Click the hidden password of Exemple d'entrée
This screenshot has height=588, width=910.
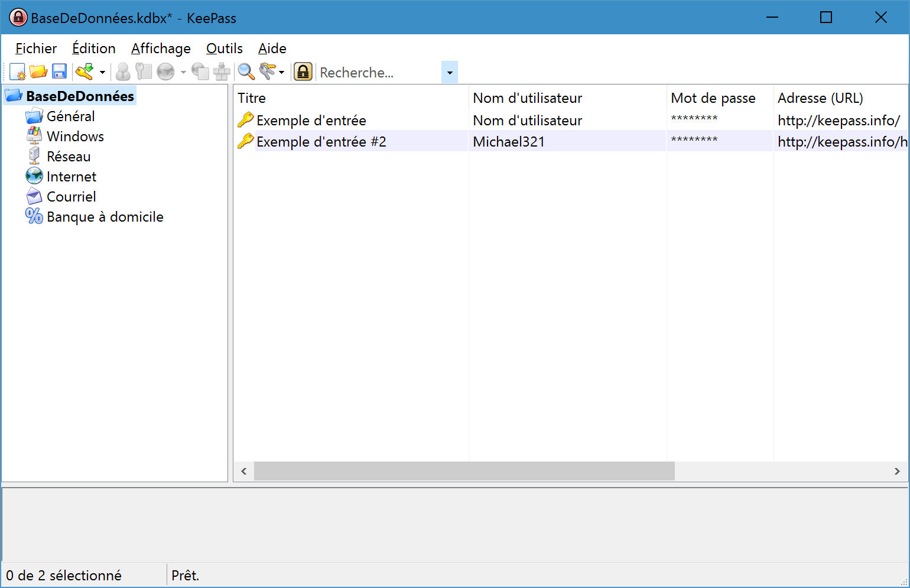coord(694,119)
